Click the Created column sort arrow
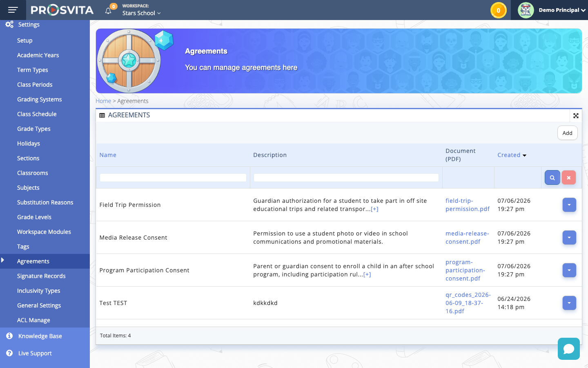This screenshot has height=368, width=588. (524, 155)
